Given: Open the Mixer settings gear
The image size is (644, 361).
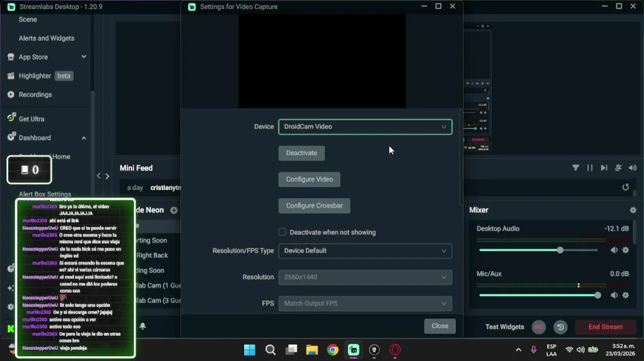Looking at the screenshot, I should (633, 210).
